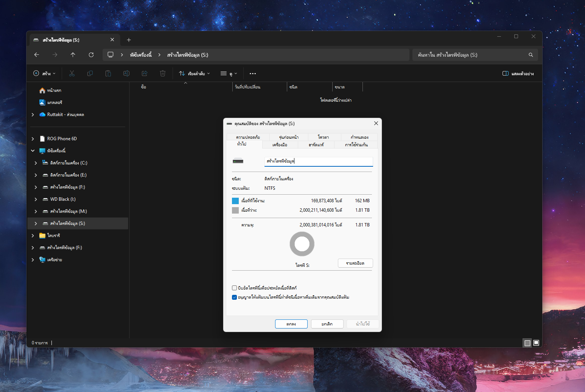The width and height of the screenshot is (585, 392).
Task: Click the Cut scissors icon in toolbar
Action: (72, 73)
